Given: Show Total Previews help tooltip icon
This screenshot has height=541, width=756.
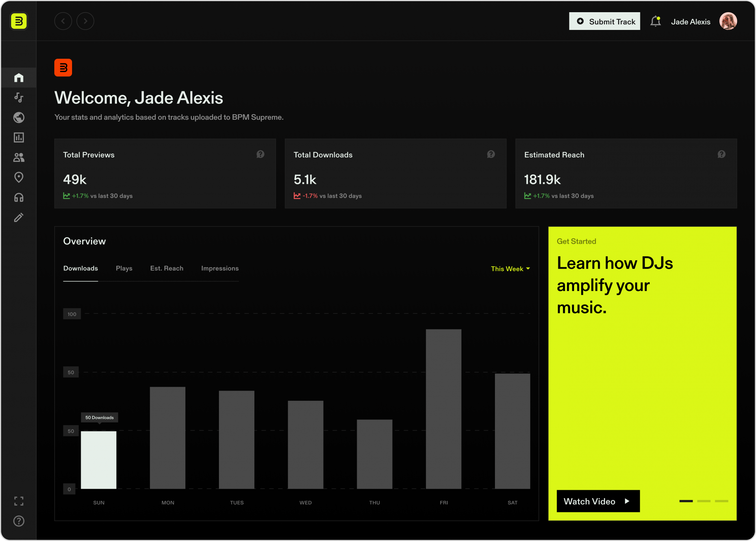Looking at the screenshot, I should point(260,154).
